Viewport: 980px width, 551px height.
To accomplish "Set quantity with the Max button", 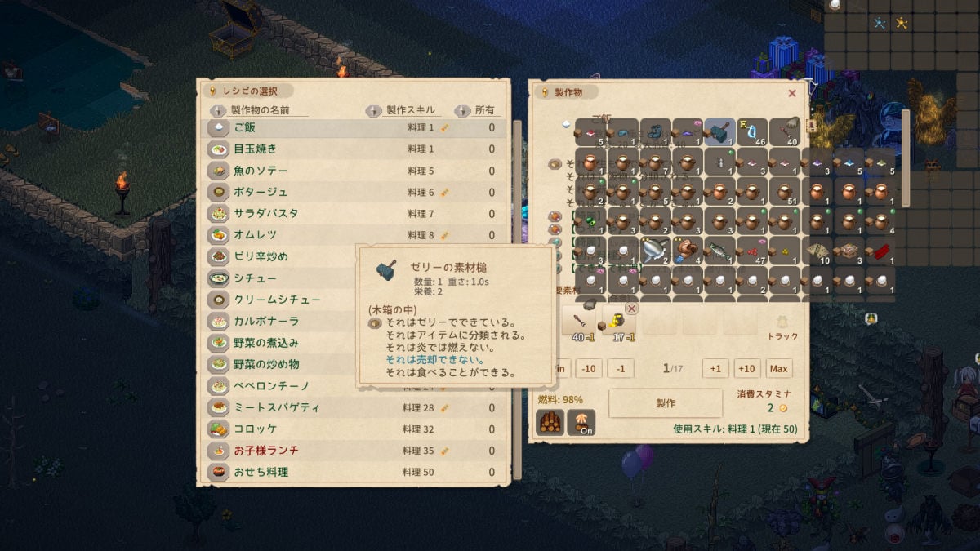I will (x=778, y=369).
